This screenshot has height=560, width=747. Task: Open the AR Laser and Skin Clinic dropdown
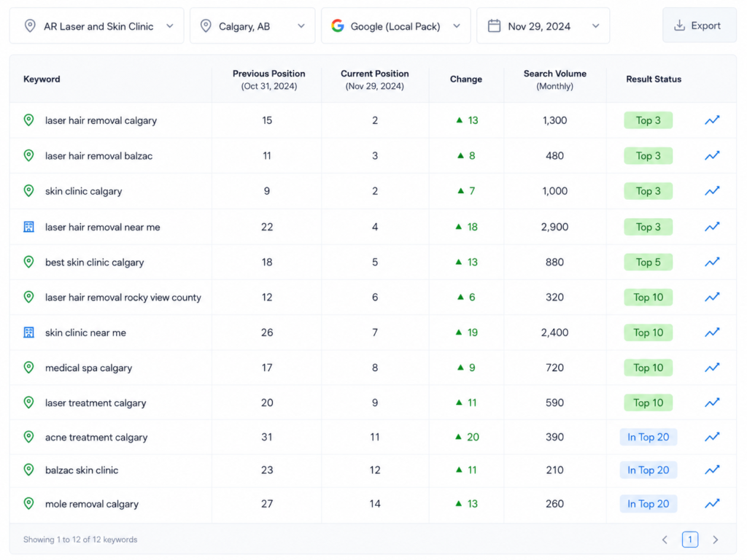[97, 26]
